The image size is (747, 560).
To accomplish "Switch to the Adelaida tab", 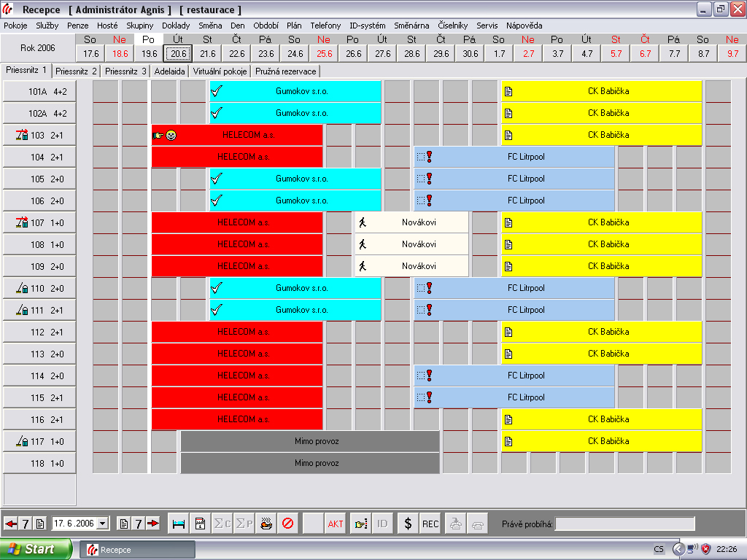I will (x=169, y=71).
